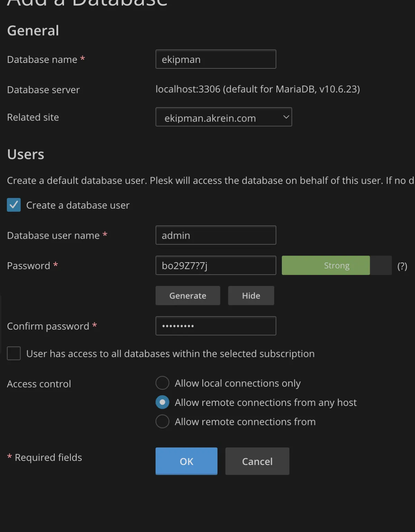Click into the Password text field
Image resolution: width=415 pixels, height=532 pixels.
coord(216,265)
